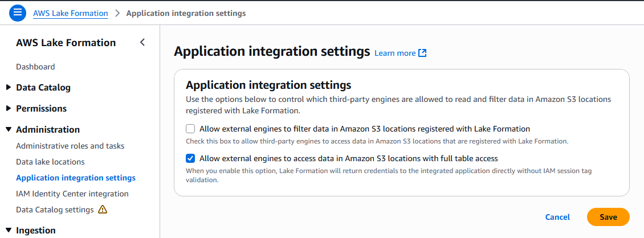
Task: Cancel the application integration changes
Action: click(557, 217)
